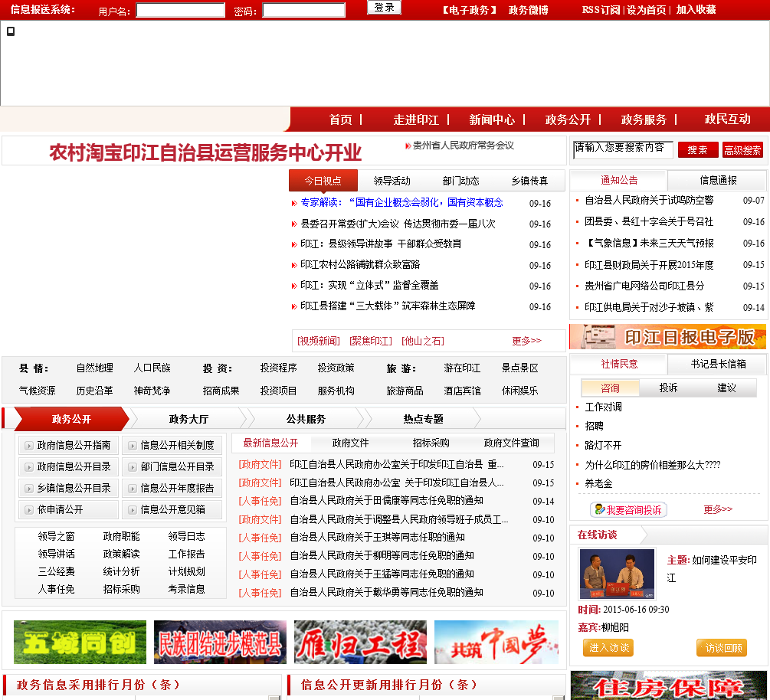Open 政务公开 in the top navigation bar
This screenshot has width=770, height=700.
click(x=568, y=119)
